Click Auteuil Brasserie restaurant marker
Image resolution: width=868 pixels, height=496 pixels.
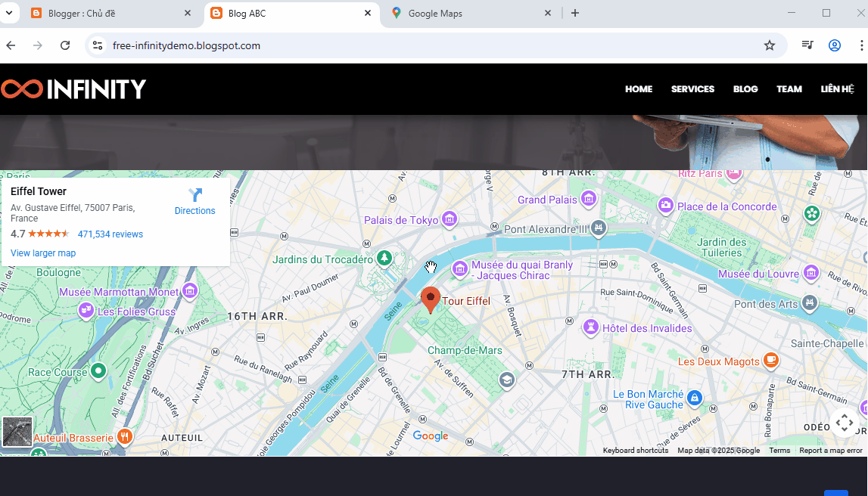[x=125, y=437]
